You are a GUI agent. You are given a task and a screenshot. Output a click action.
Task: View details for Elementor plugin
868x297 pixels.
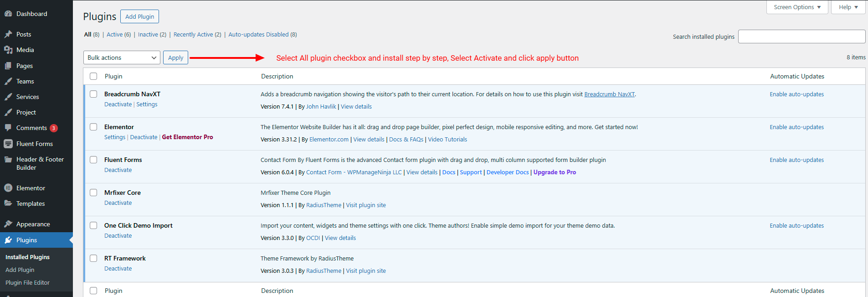click(369, 139)
